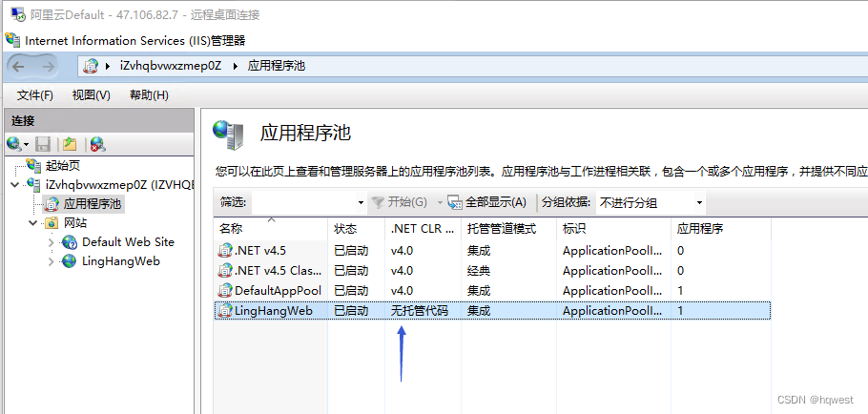Viewport: 868px width, 414px height.
Task: Expand the Default Web Site node
Action: [x=52, y=242]
